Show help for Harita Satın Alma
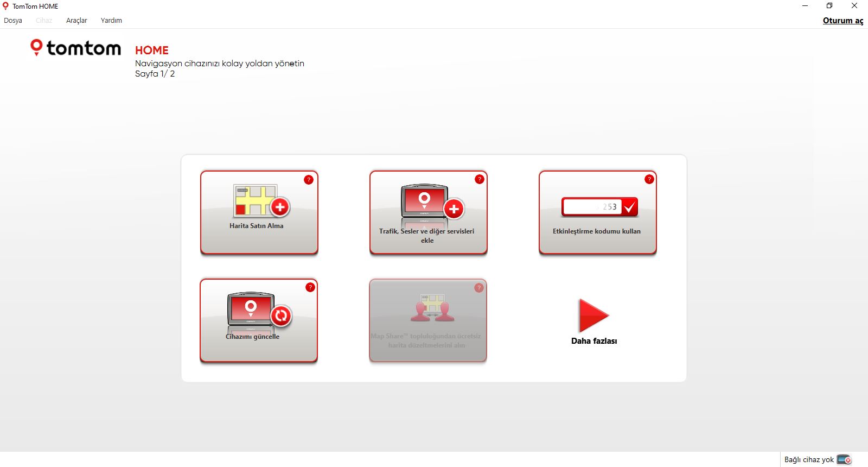This screenshot has height=467, width=868. pyautogui.click(x=309, y=179)
